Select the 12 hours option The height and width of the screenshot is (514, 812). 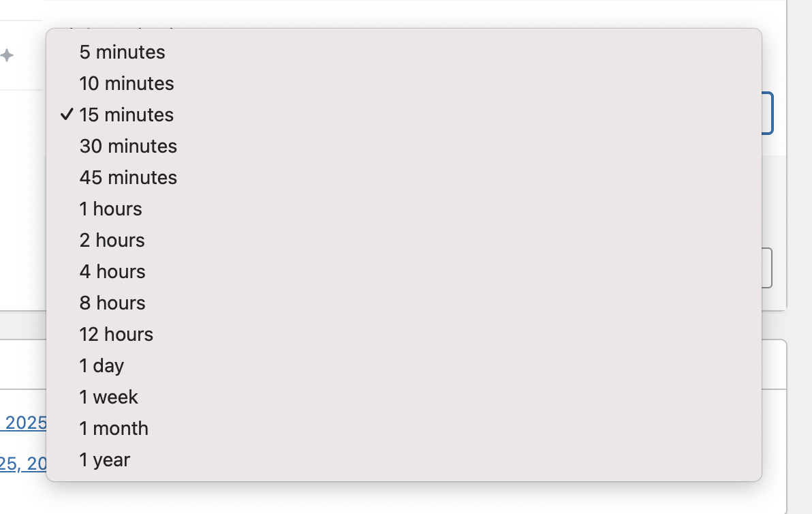[x=116, y=334]
